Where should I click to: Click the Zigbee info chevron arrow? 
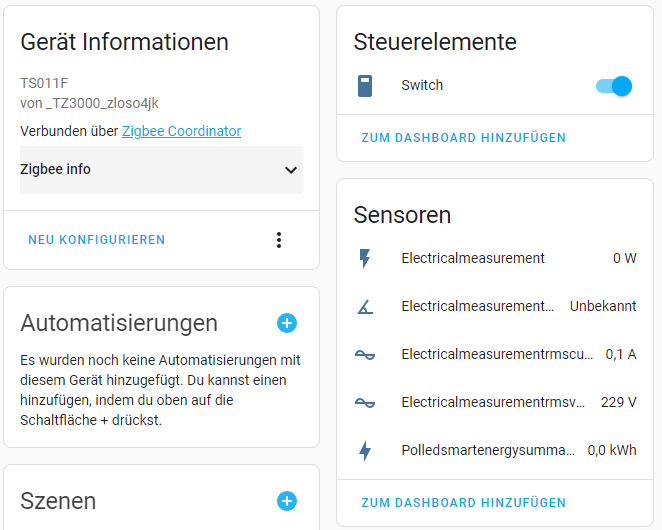pos(290,170)
